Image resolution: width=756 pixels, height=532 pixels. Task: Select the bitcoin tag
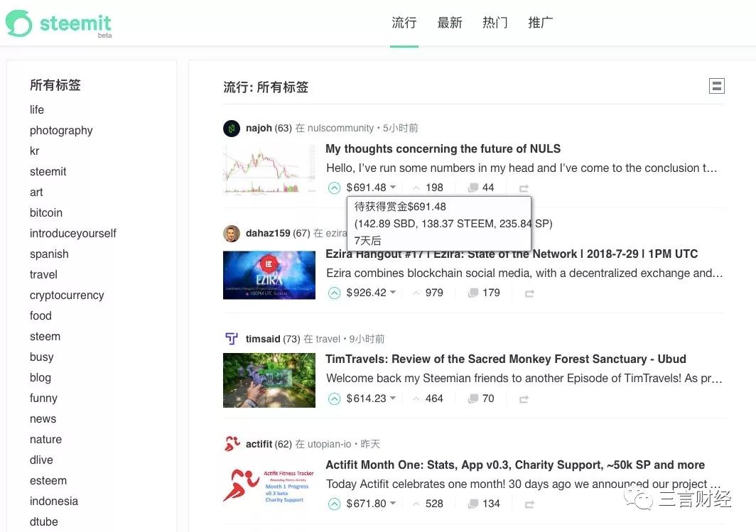(x=45, y=212)
